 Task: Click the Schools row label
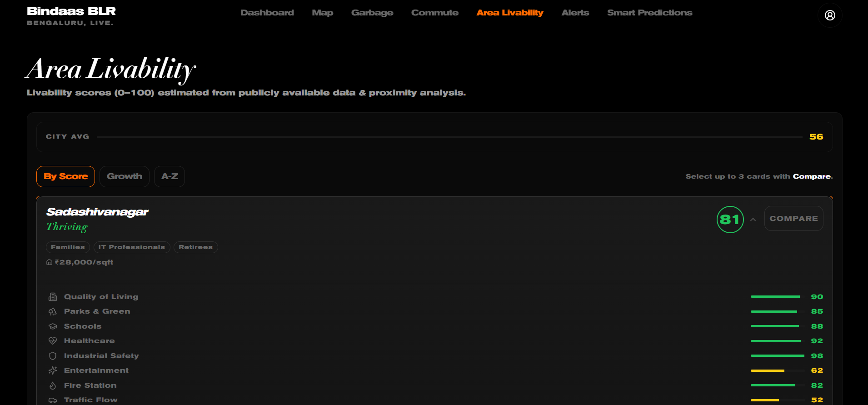83,326
